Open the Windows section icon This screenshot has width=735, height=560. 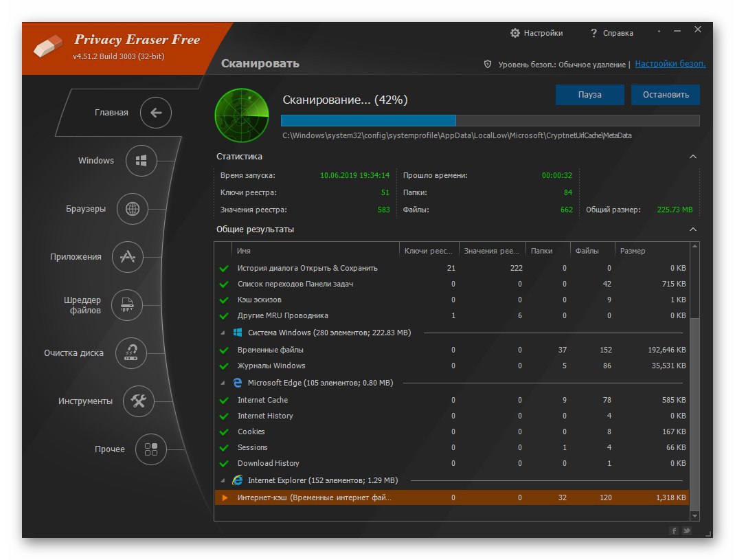pos(141,161)
